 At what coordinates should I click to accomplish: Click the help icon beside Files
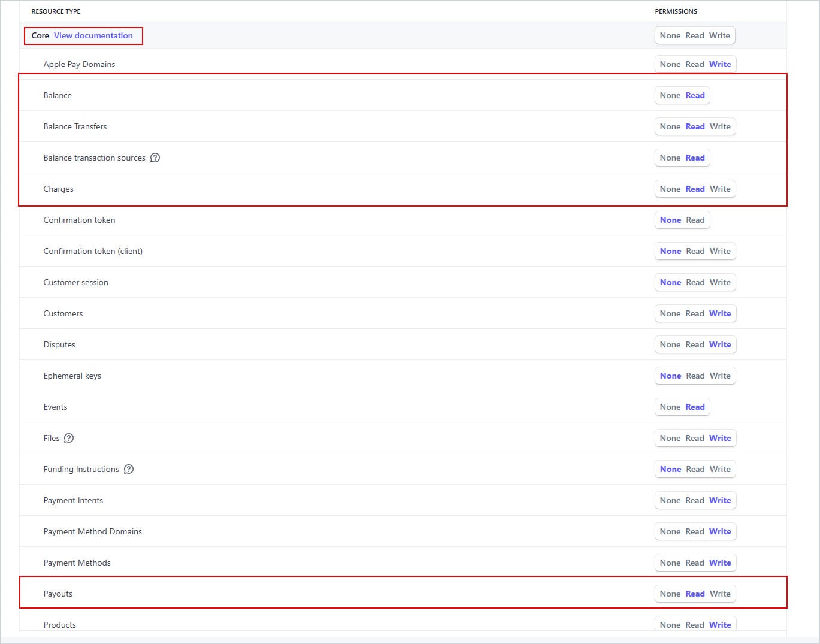(69, 438)
